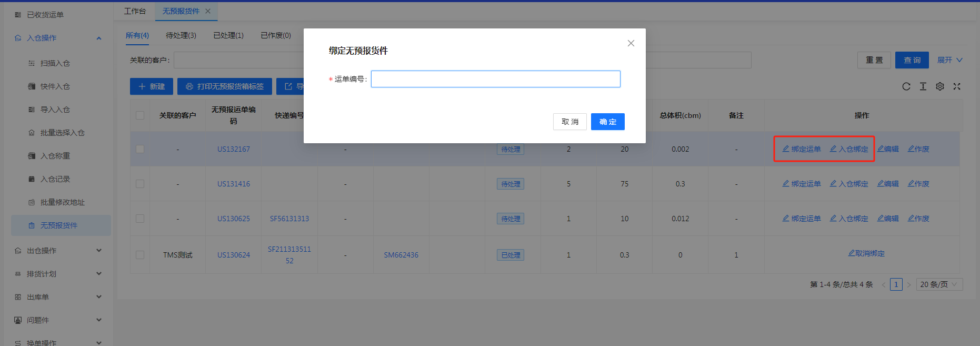Click the 运单编号 input field

tap(495, 79)
